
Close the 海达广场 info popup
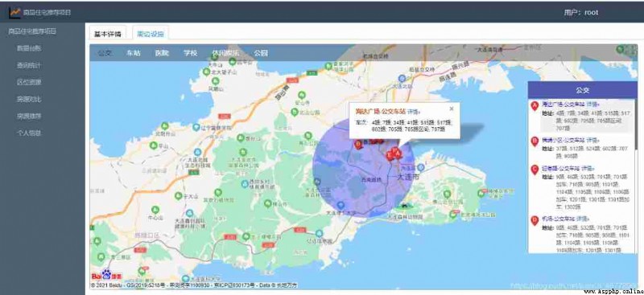tap(452, 109)
